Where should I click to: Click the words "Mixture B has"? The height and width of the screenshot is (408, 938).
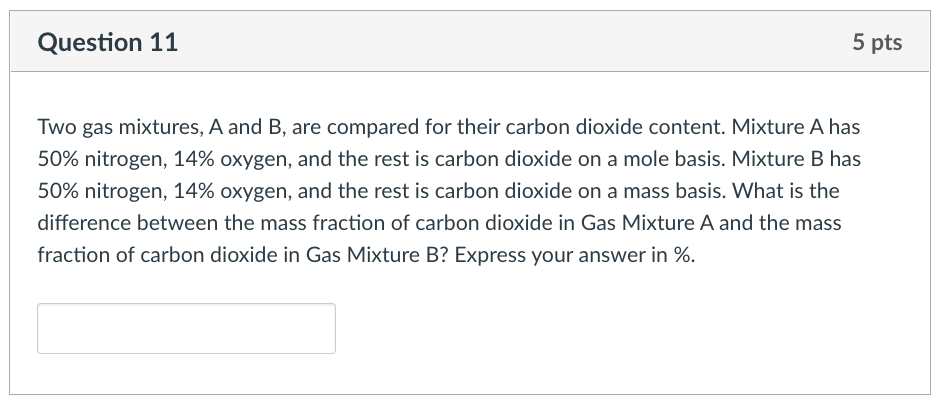pos(796,159)
